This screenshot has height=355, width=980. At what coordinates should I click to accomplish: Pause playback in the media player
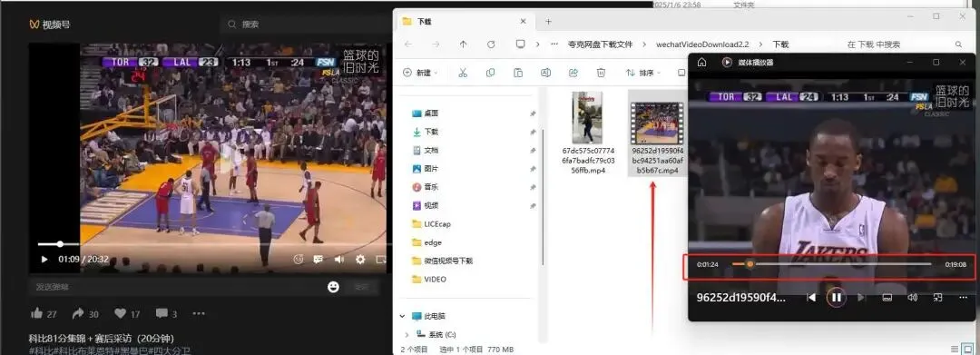[837, 298]
